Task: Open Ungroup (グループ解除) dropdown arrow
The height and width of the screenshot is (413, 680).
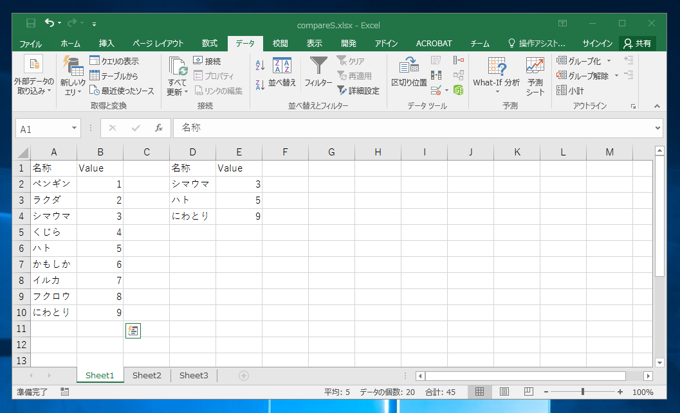Action: (616, 75)
